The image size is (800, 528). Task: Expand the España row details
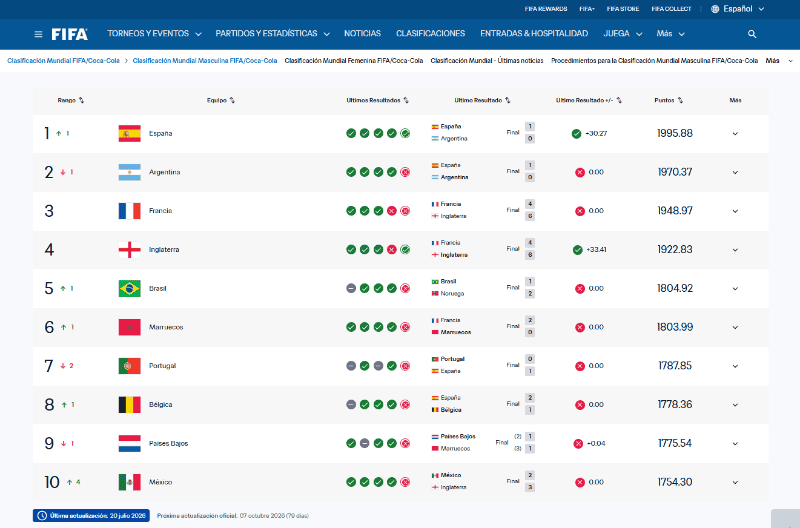(x=735, y=134)
